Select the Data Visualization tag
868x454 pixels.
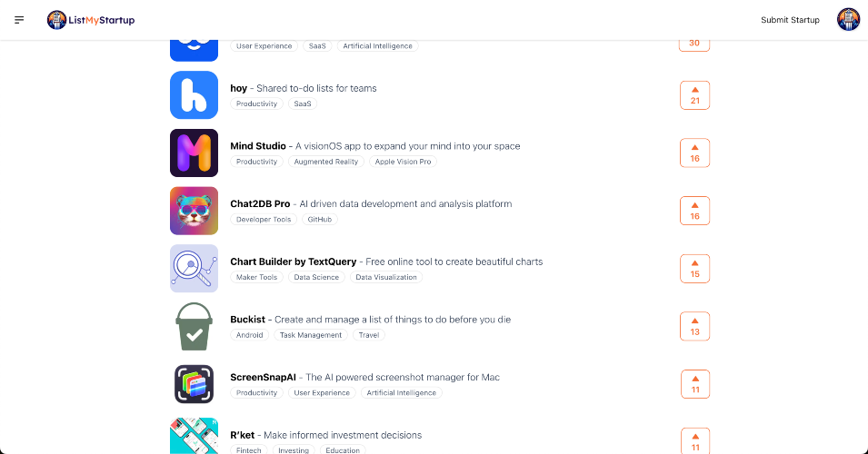tap(386, 277)
